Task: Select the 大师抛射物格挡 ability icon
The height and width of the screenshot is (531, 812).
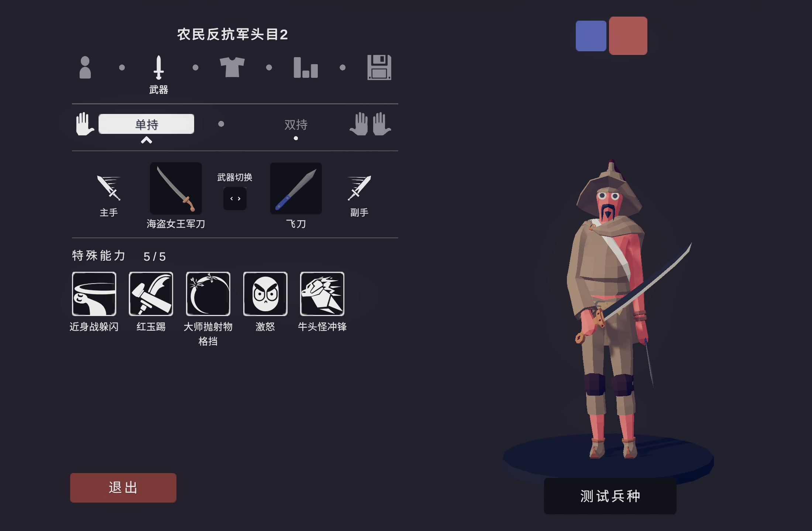Action: [x=208, y=294]
